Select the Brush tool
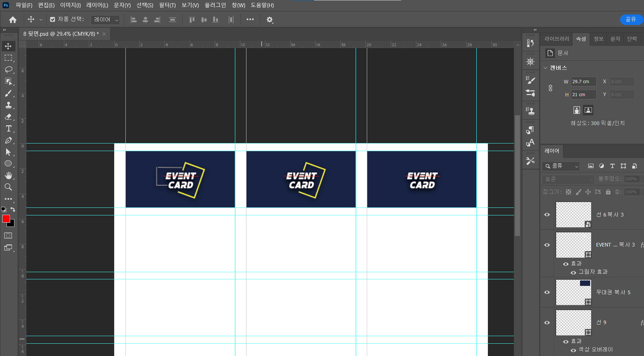Image resolution: width=644 pixels, height=356 pixels. (x=8, y=93)
